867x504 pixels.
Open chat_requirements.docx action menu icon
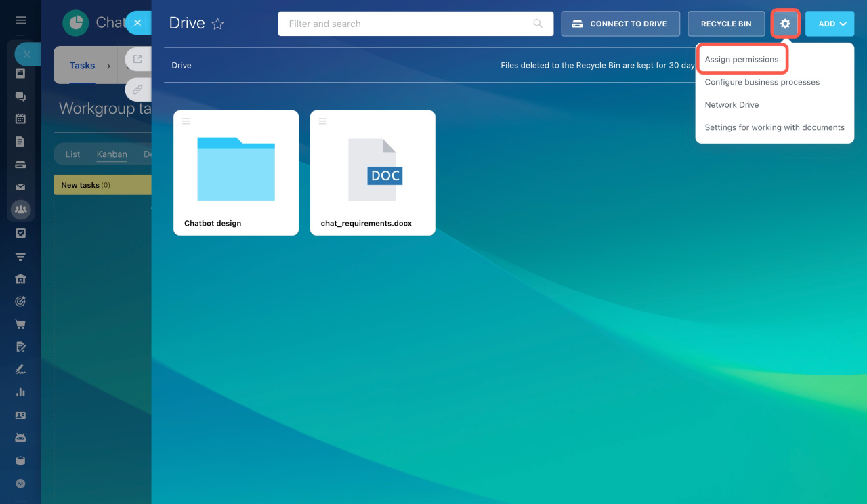(323, 121)
